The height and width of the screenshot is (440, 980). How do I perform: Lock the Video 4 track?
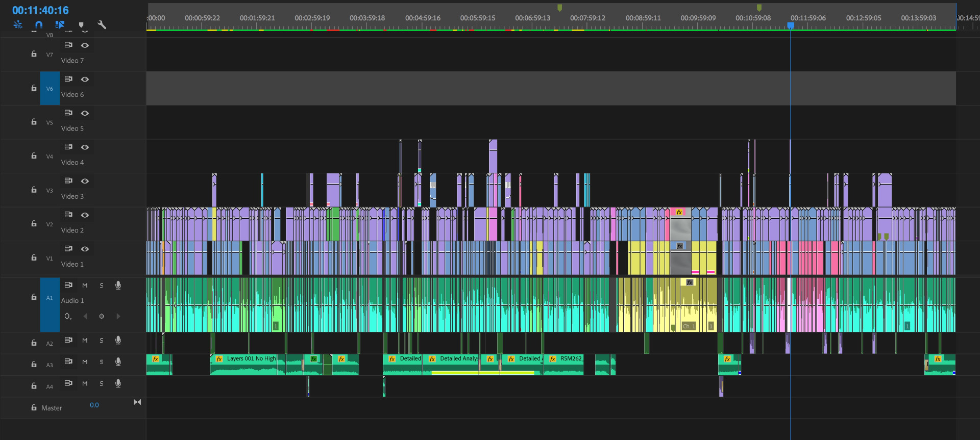click(34, 156)
